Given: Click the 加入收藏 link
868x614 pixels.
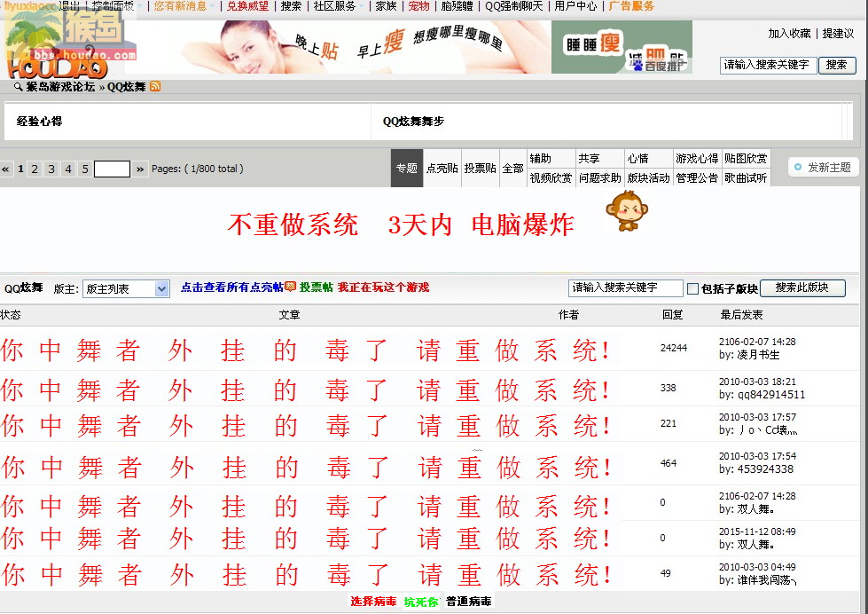Looking at the screenshot, I should (789, 33).
